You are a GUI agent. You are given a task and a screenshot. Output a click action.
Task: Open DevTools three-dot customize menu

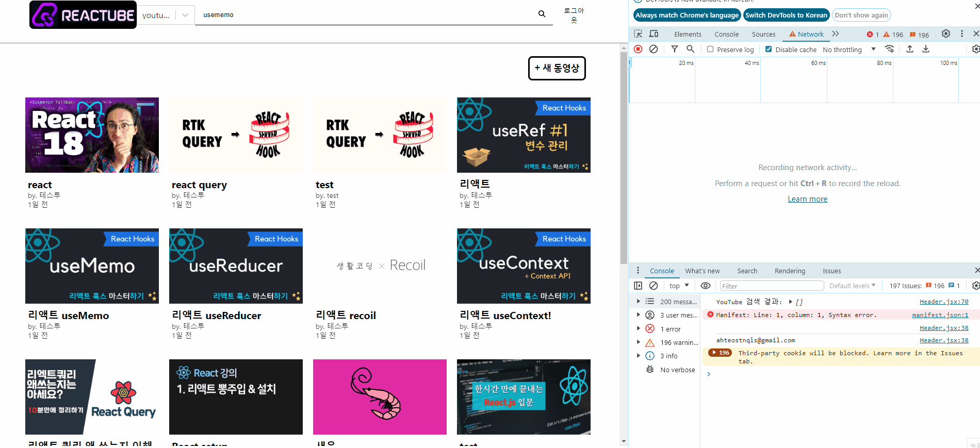pos(961,34)
